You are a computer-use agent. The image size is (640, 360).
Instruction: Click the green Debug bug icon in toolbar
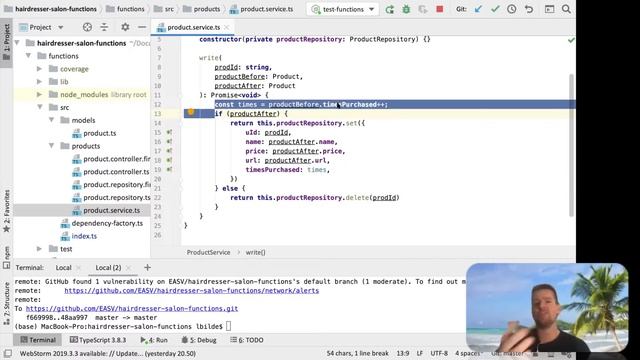pyautogui.click(x=406, y=9)
